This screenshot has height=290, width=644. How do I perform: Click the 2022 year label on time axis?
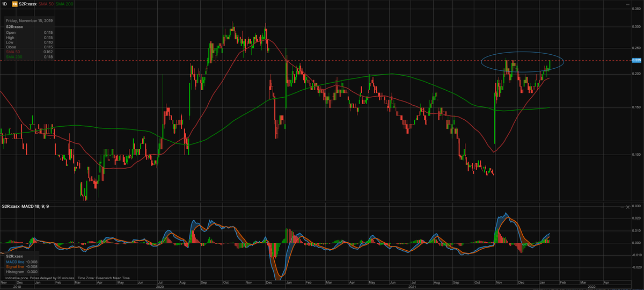point(591,287)
